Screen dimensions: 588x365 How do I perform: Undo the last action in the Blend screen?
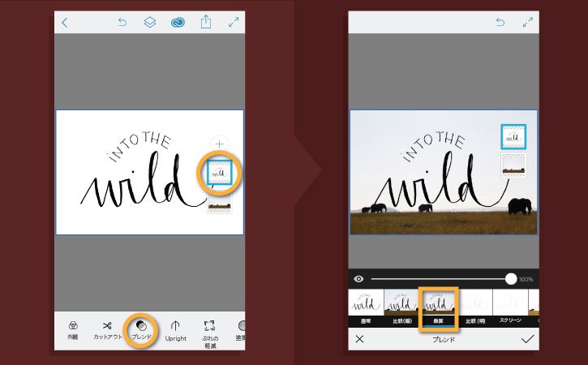point(500,22)
